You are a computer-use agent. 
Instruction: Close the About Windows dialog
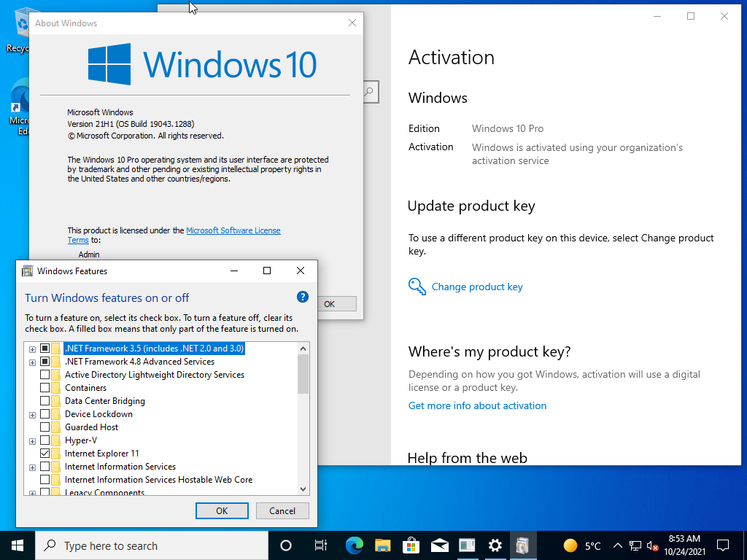click(352, 23)
